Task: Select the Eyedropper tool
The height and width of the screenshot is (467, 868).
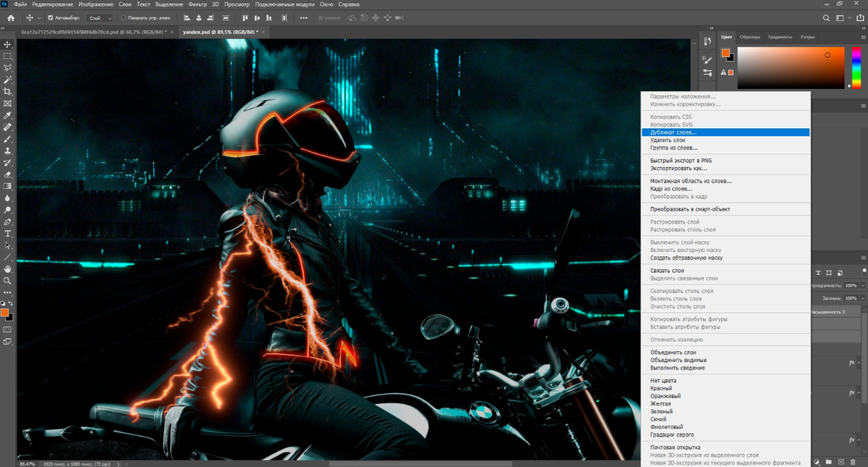Action: point(8,116)
